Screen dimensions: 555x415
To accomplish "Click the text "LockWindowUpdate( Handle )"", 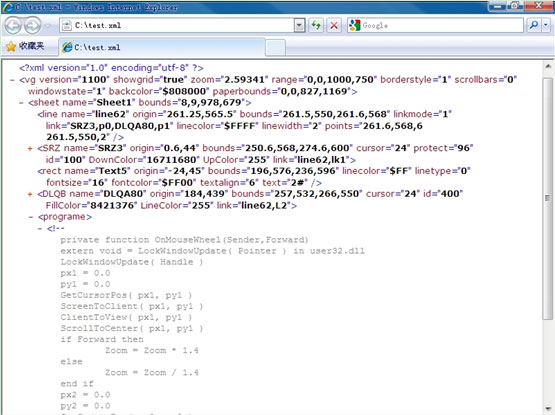I will click(132, 262).
